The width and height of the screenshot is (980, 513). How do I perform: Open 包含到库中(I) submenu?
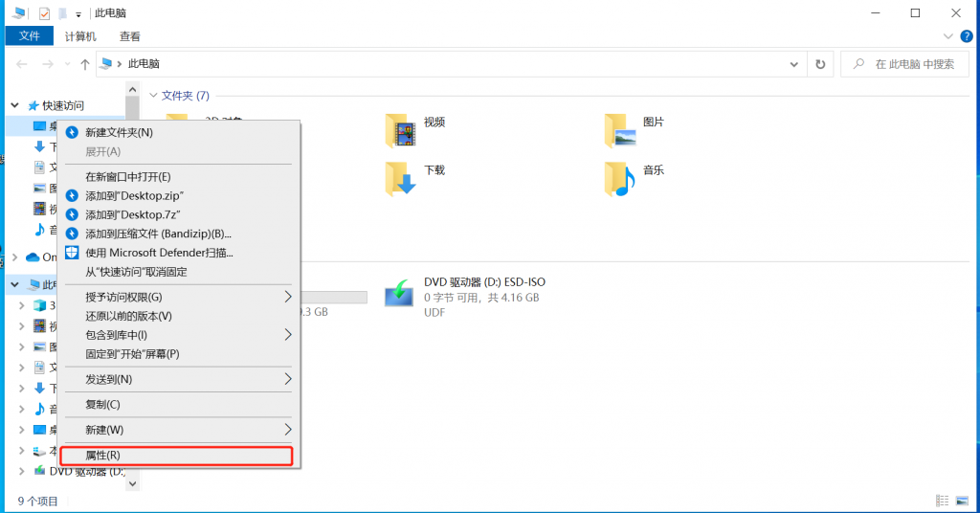177,335
